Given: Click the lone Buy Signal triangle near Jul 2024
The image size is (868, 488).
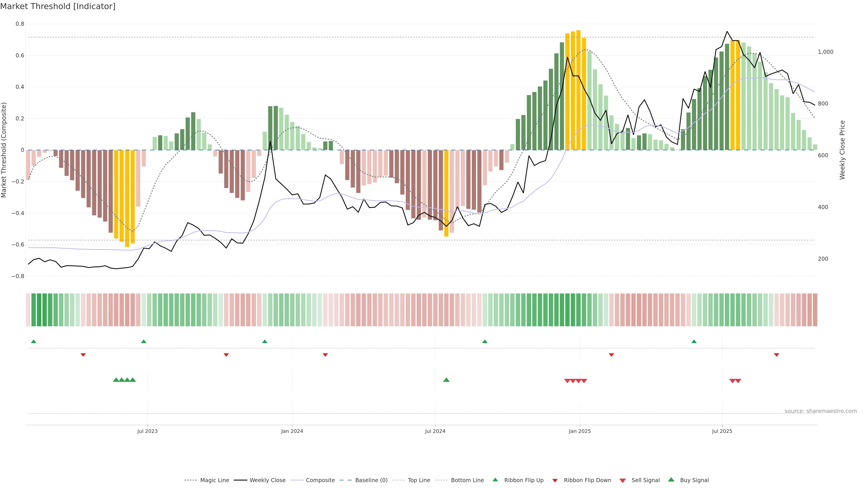Looking at the screenshot, I should click(x=446, y=380).
